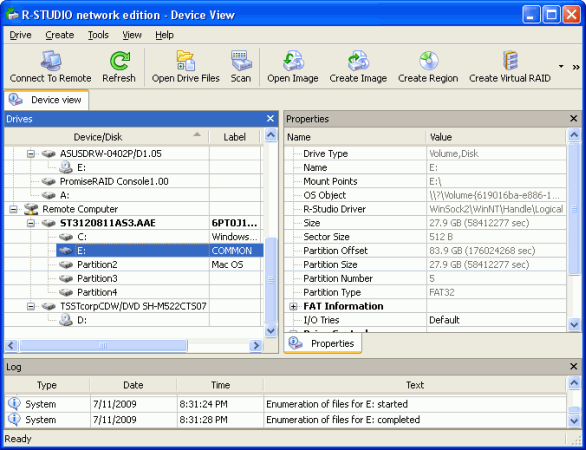The height and width of the screenshot is (450, 586).
Task: Click Drives horizontal scroll right arrow
Action: (256, 345)
